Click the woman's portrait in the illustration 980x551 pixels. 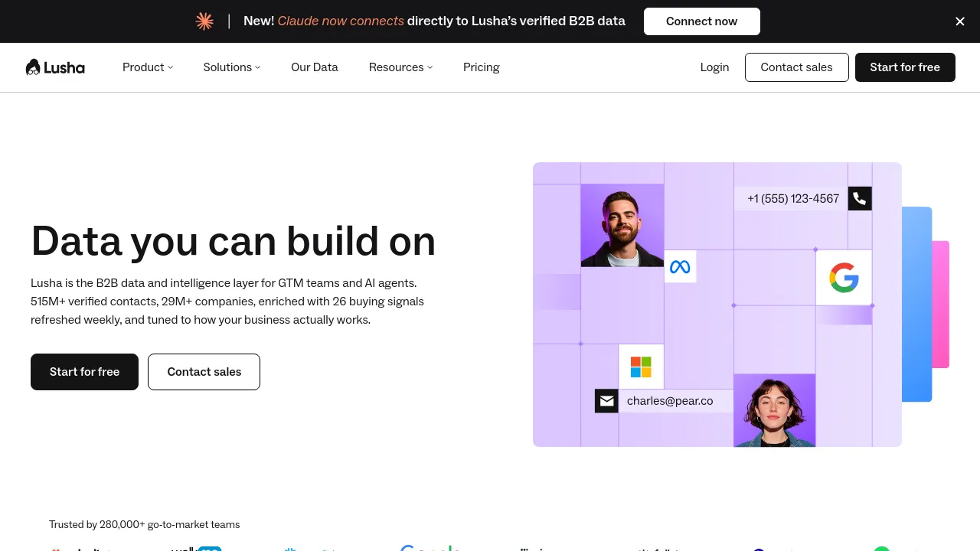(774, 410)
